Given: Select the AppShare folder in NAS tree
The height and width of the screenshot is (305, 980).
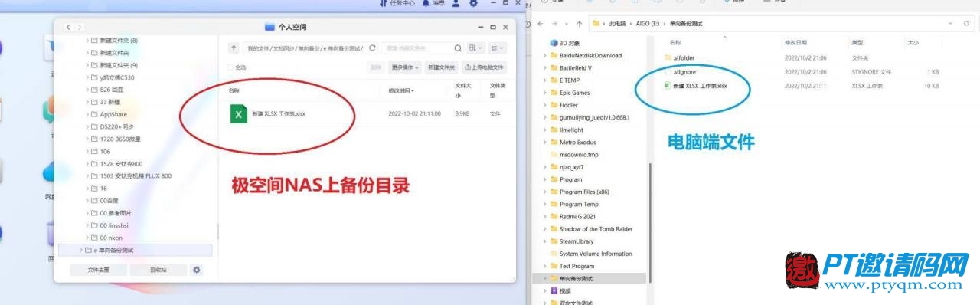Looking at the screenshot, I should (x=113, y=114).
